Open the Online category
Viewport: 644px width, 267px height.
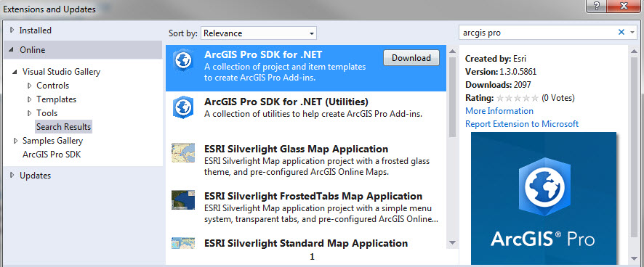[33, 50]
